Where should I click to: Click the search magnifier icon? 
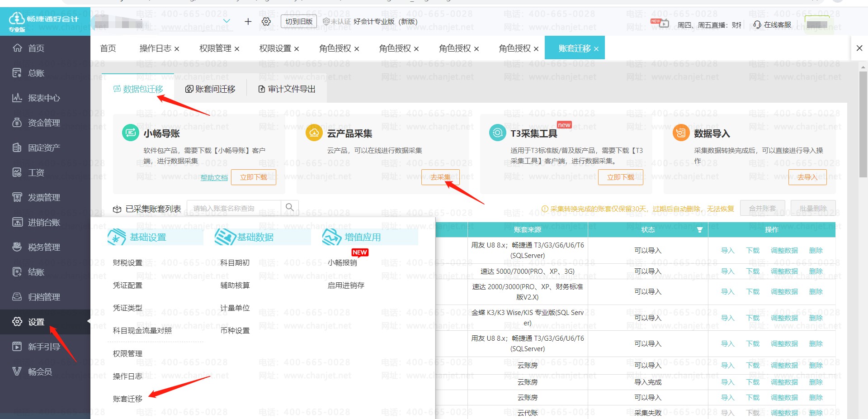pyautogui.click(x=289, y=208)
